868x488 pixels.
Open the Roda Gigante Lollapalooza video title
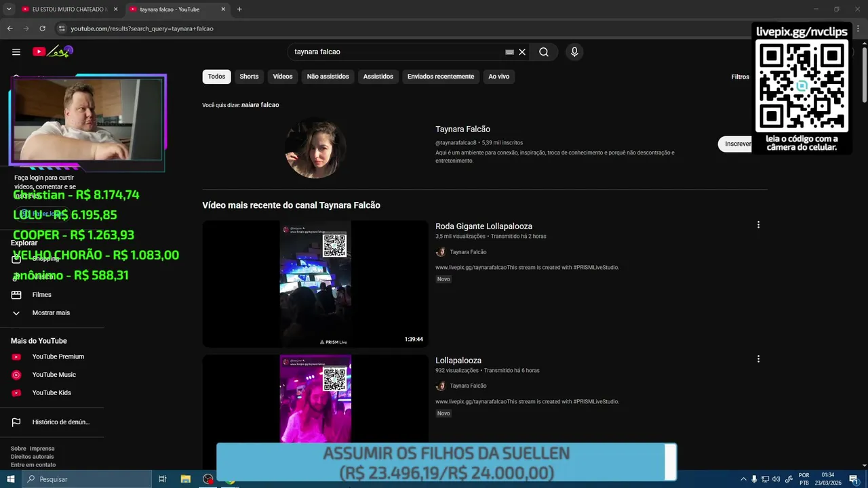(x=484, y=226)
